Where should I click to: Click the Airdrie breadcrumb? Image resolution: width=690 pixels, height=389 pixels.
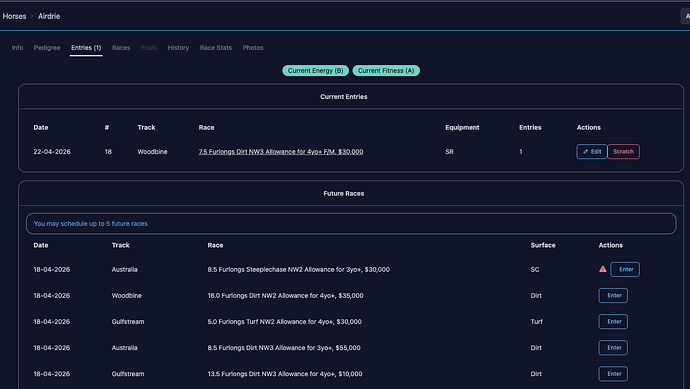pyautogui.click(x=49, y=16)
